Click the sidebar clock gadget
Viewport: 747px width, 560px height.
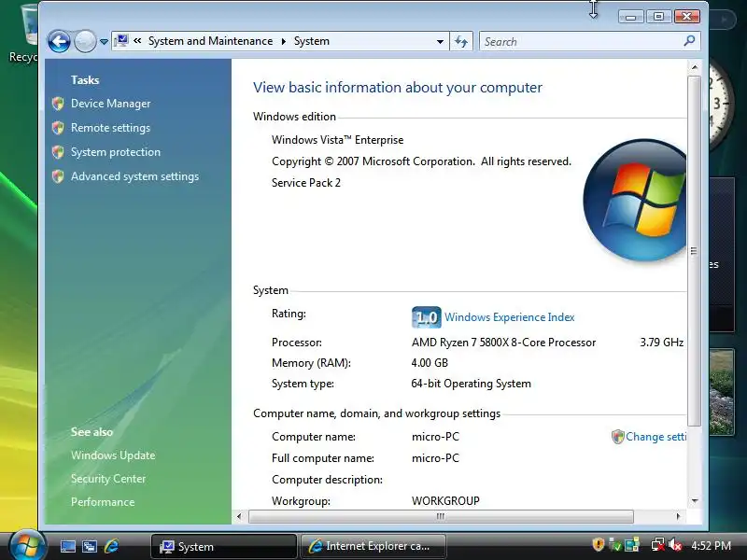tap(720, 105)
